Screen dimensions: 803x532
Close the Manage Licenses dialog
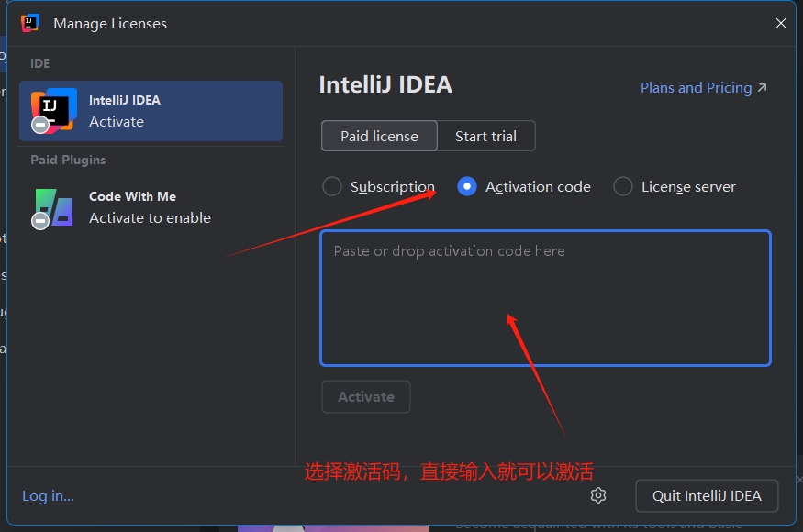pyautogui.click(x=780, y=23)
